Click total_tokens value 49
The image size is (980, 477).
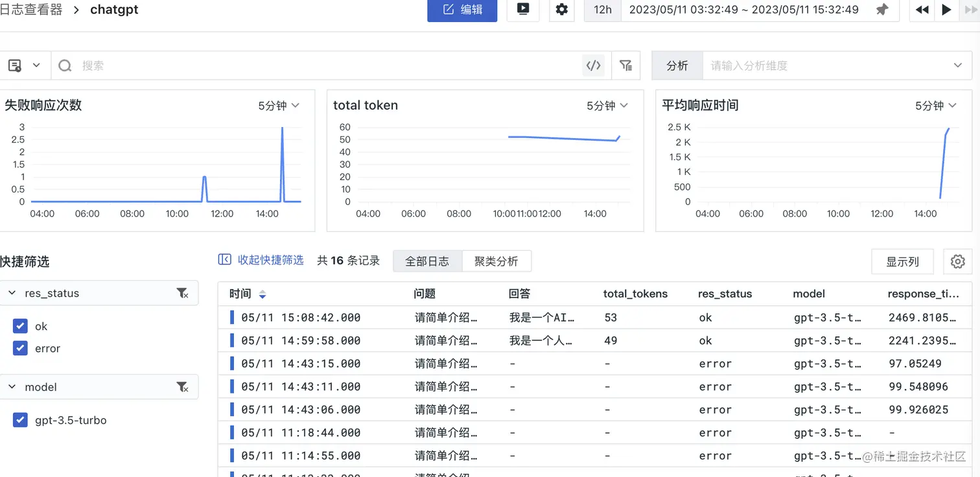(x=610, y=340)
